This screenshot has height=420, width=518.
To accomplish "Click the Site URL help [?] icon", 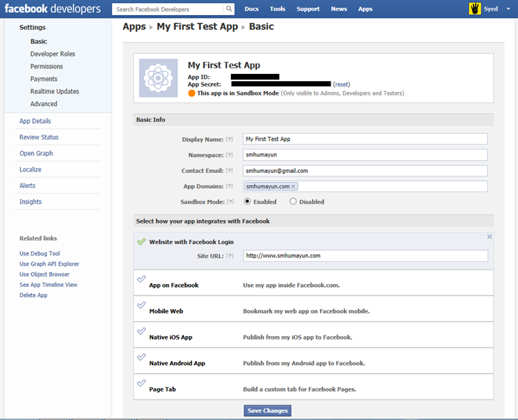I will 229,256.
